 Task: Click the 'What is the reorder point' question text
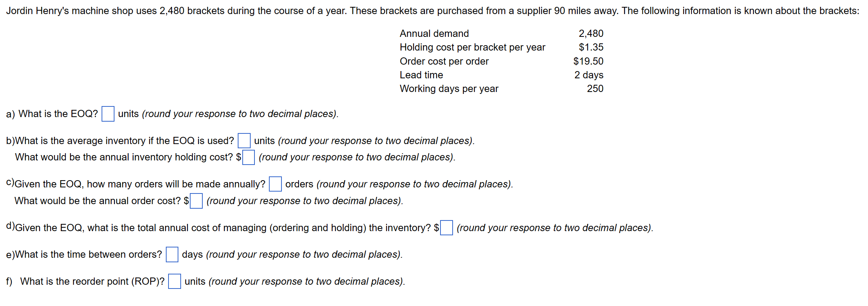92,281
